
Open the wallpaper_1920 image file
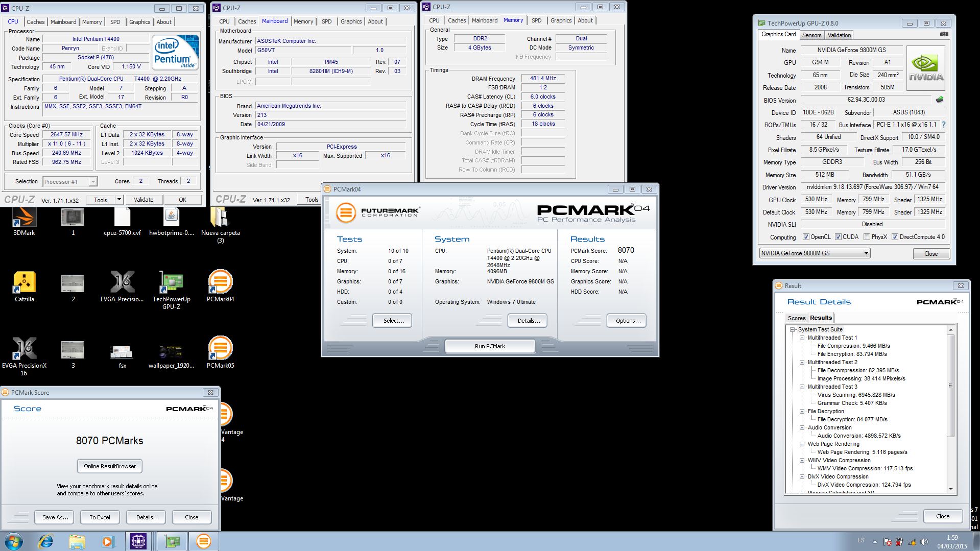pyautogui.click(x=171, y=356)
